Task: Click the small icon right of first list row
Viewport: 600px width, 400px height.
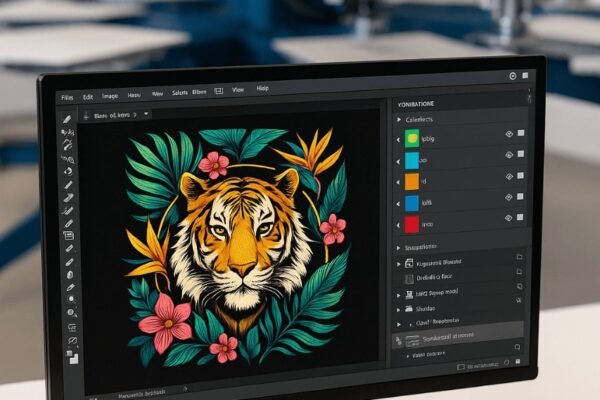Action: click(x=519, y=257)
